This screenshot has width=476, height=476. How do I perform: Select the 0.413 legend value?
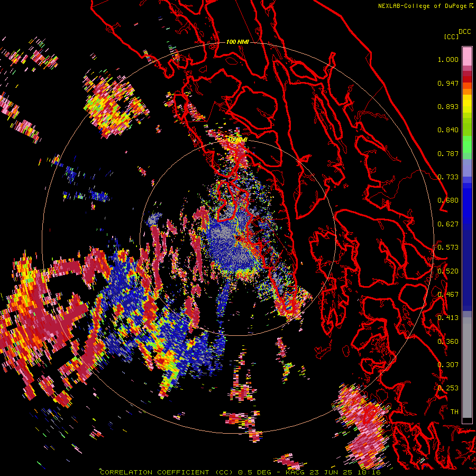[448, 318]
